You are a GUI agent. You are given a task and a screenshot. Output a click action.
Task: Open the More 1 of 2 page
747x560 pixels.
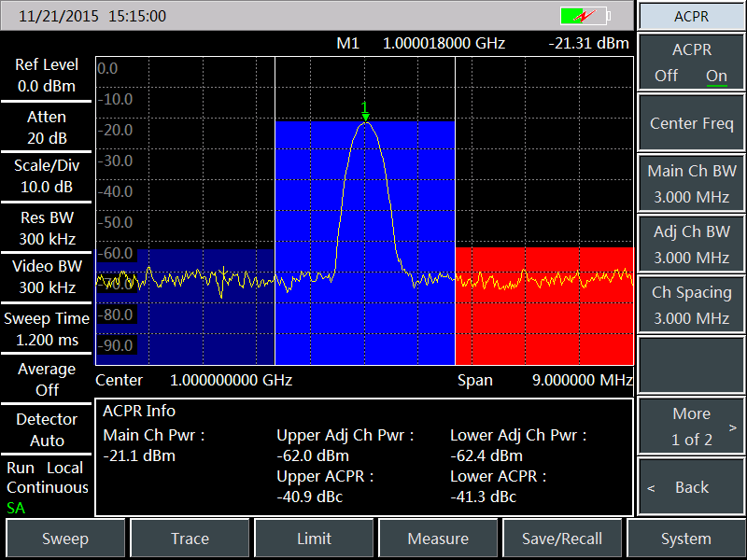tap(691, 427)
